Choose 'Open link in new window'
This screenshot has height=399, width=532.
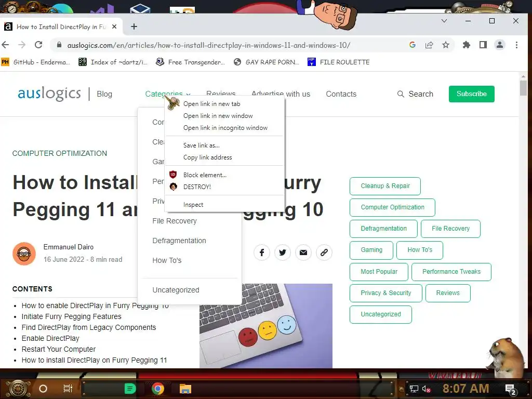[x=224, y=116]
